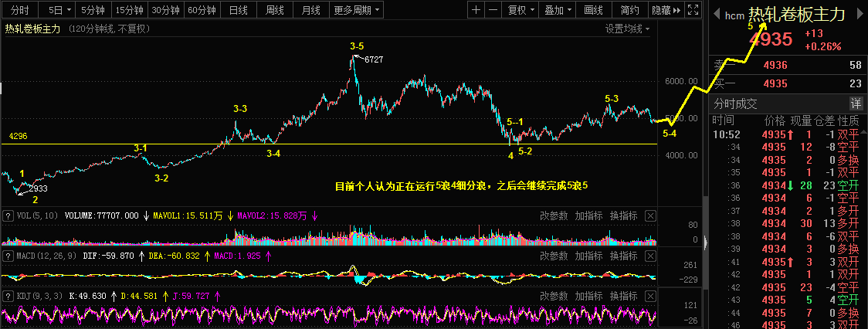Click the 6727 high price label
868x329 pixels.
[373, 59]
